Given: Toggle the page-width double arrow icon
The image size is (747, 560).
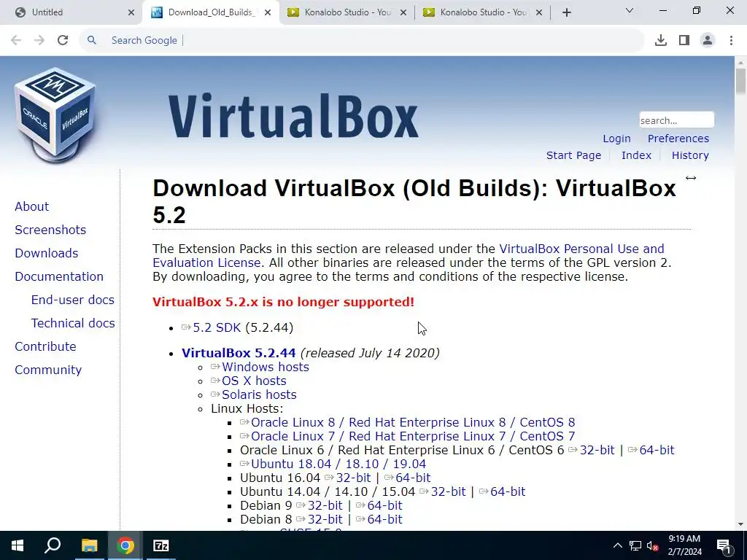Looking at the screenshot, I should 691,178.
